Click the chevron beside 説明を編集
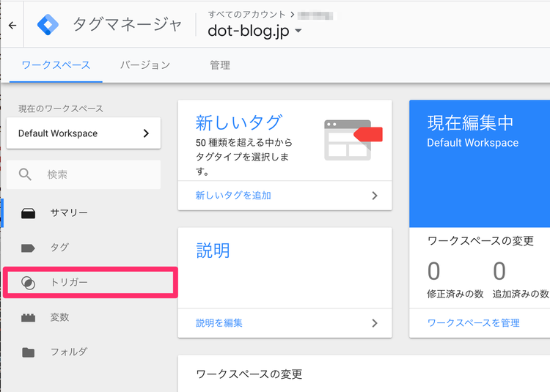Screen dimensions: 550x392 375,323
